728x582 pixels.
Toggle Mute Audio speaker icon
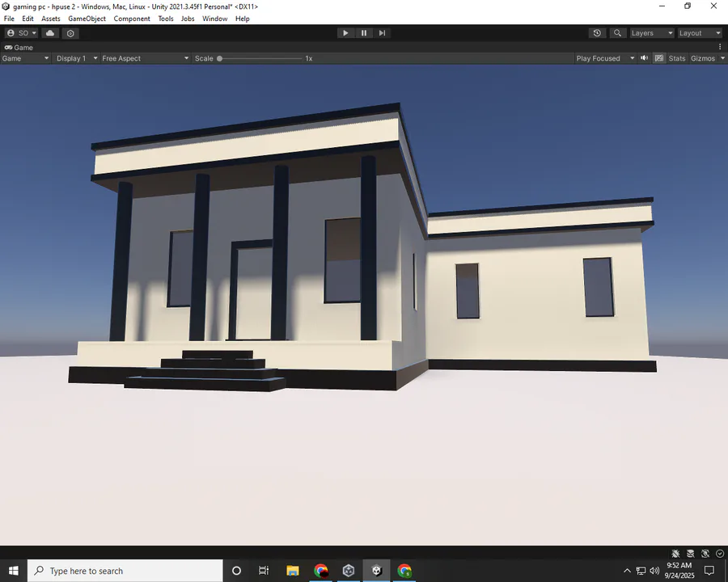point(645,58)
